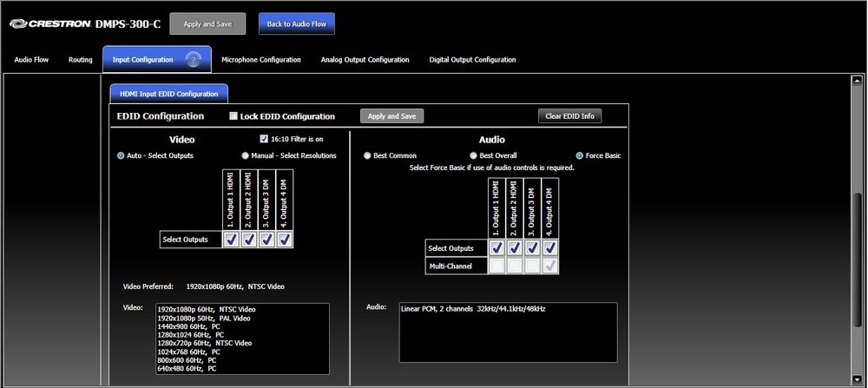Toggle Multi-Channel for Output 2 HDMI
This screenshot has width=868, height=388.
click(515, 266)
